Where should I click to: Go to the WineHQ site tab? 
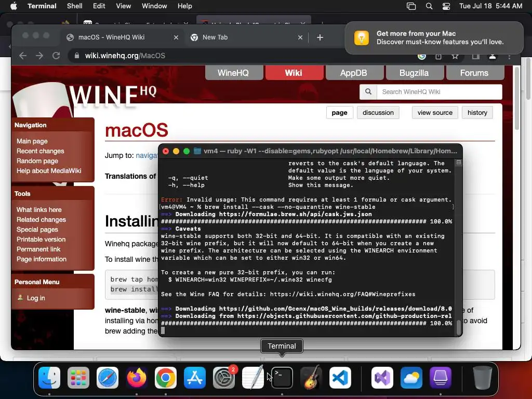234,73
